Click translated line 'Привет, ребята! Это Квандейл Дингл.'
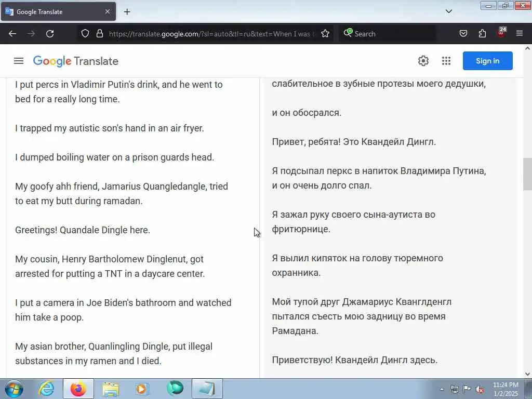 (354, 142)
